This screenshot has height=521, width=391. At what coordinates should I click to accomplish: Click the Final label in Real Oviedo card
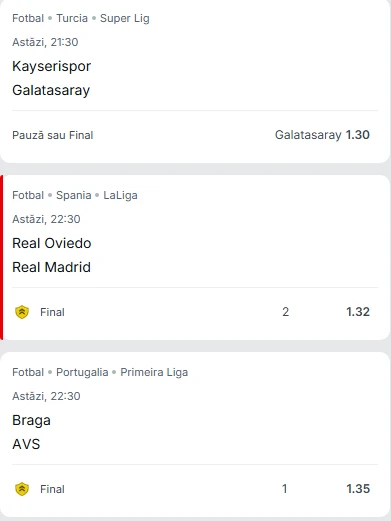(52, 312)
